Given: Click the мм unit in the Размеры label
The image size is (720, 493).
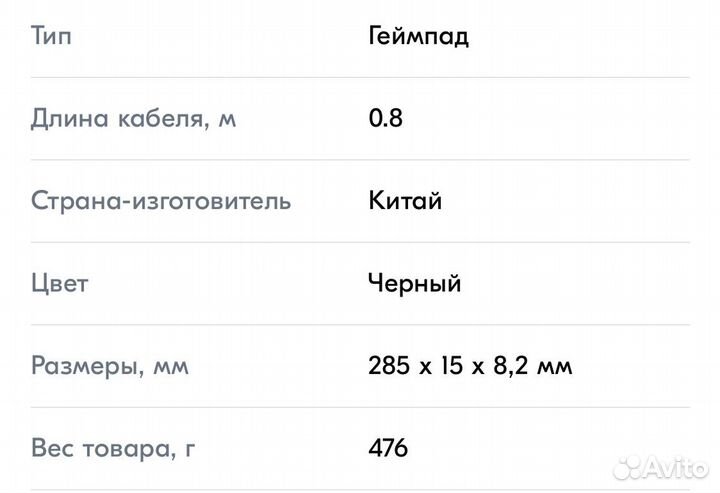Looking at the screenshot, I should click(x=170, y=366).
